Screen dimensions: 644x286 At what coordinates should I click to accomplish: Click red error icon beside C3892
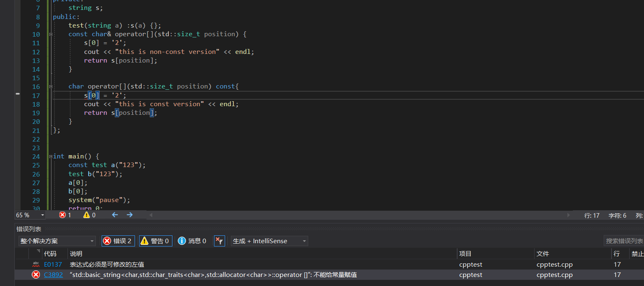(x=36, y=275)
